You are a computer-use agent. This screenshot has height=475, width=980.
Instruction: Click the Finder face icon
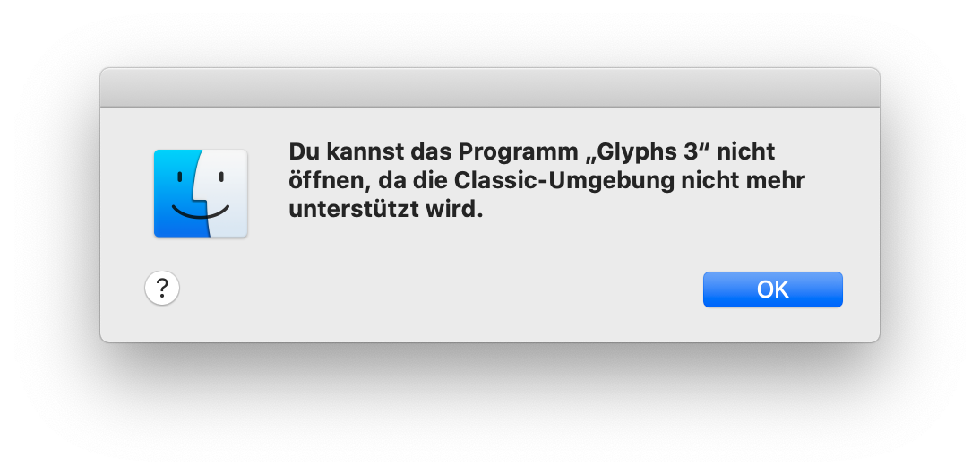coord(201,193)
